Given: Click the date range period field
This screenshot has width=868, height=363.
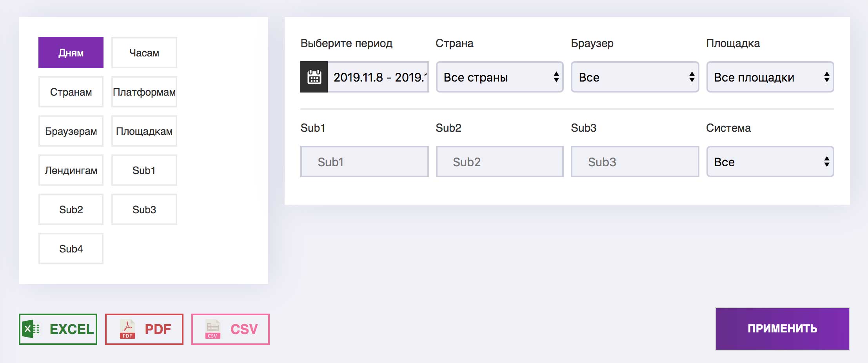Looking at the screenshot, I should [378, 77].
